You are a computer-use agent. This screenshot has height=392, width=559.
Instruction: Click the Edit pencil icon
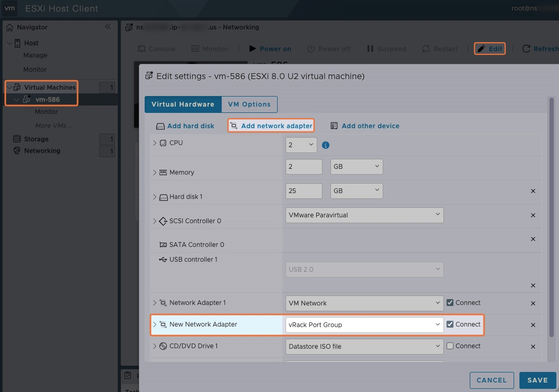(481, 49)
